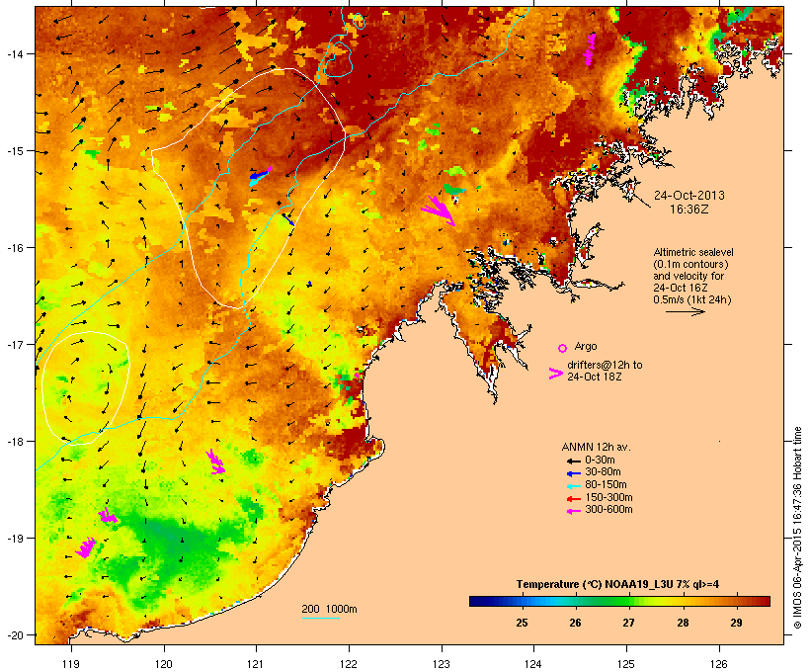Click the magenta Argo circle legend symbol
The width and height of the screenshot is (810, 672).
click(563, 349)
